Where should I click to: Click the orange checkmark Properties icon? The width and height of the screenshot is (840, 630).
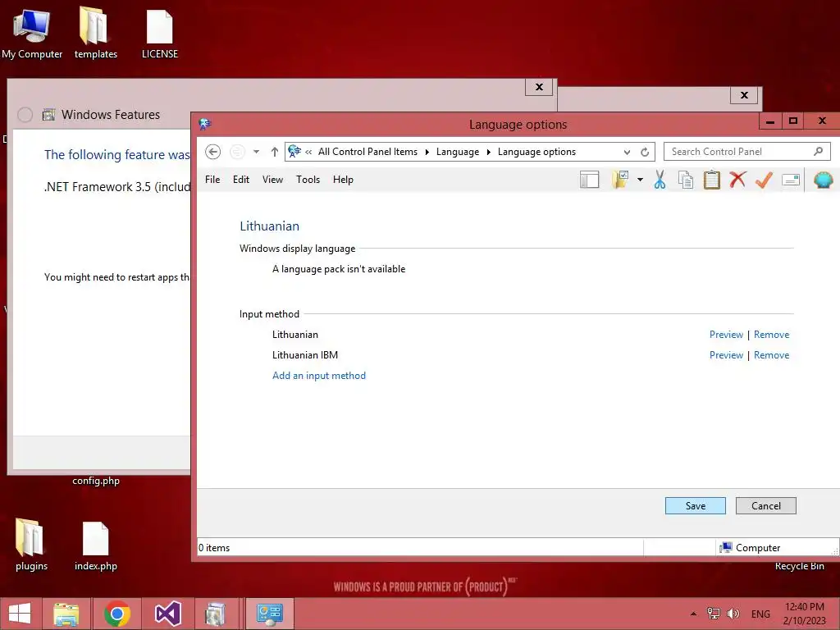[x=764, y=180]
